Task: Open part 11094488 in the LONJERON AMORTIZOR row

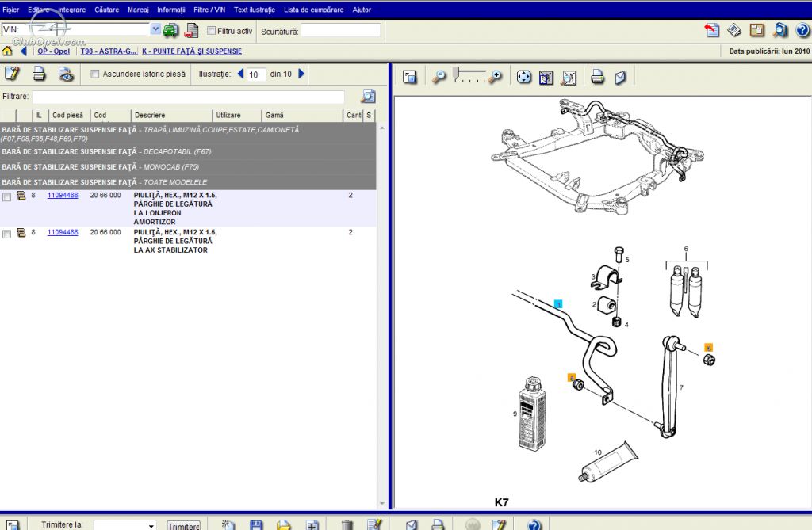Action: 63,195
